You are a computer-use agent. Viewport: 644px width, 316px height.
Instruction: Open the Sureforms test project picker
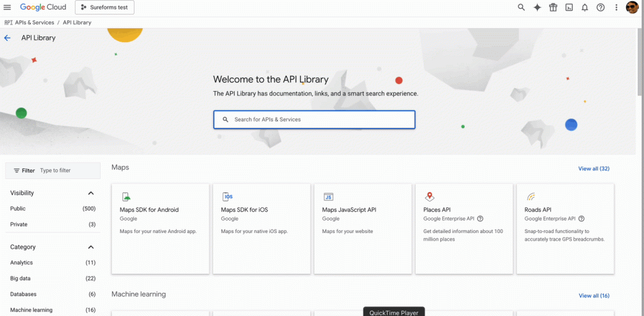pos(104,8)
